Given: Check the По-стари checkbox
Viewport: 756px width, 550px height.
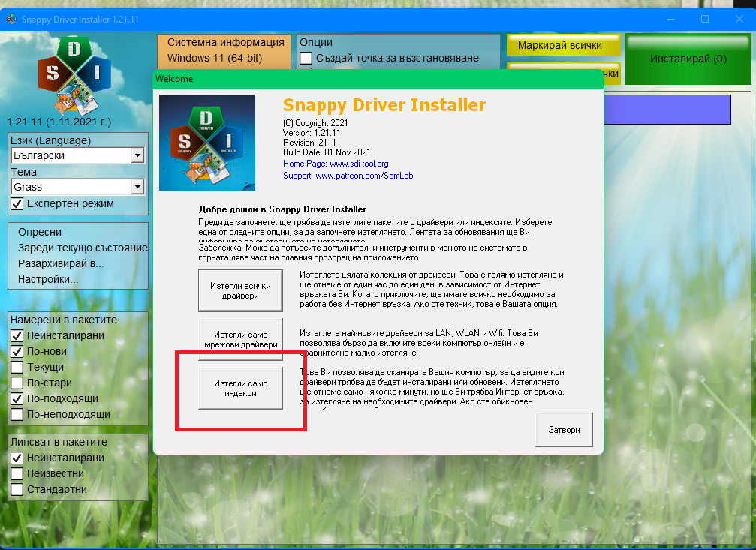Looking at the screenshot, I should [x=17, y=383].
